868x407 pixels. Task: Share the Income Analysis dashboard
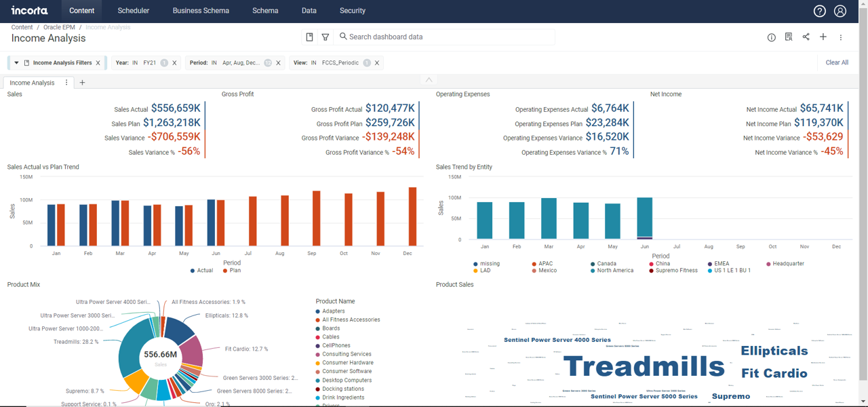pos(806,37)
